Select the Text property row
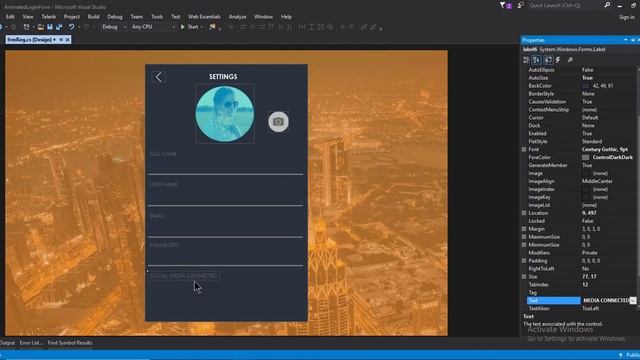640x360 pixels. (x=581, y=300)
